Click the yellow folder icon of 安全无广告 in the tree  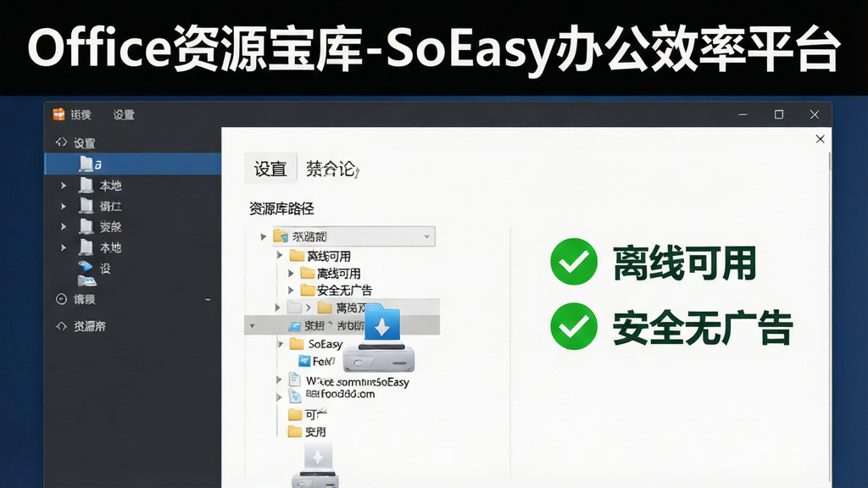pyautogui.click(x=308, y=290)
